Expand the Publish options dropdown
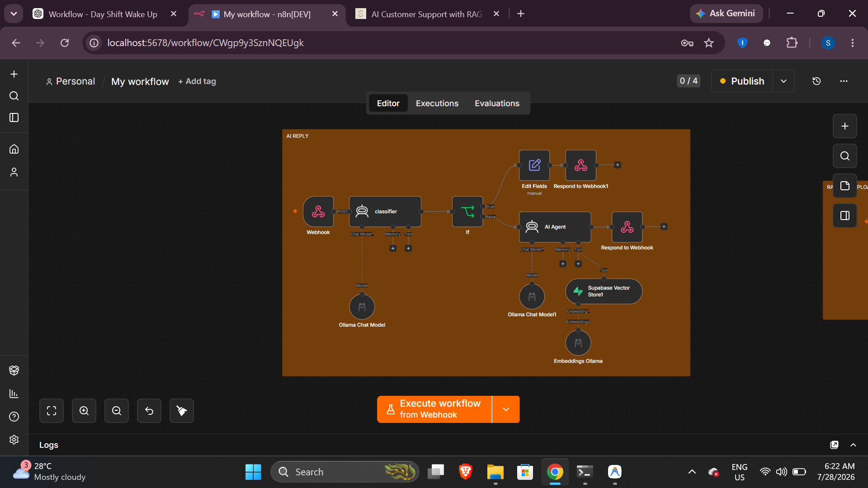The image size is (868, 488). tap(783, 81)
